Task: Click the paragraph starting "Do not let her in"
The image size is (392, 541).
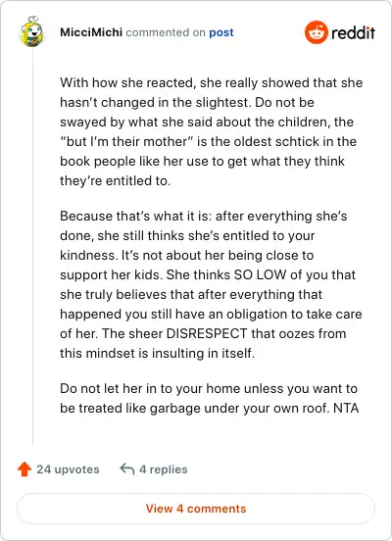Action: coord(209,398)
